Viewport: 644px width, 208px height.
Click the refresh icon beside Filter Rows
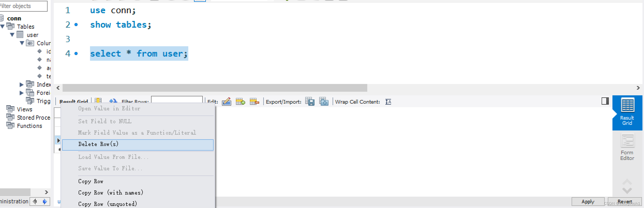113,101
